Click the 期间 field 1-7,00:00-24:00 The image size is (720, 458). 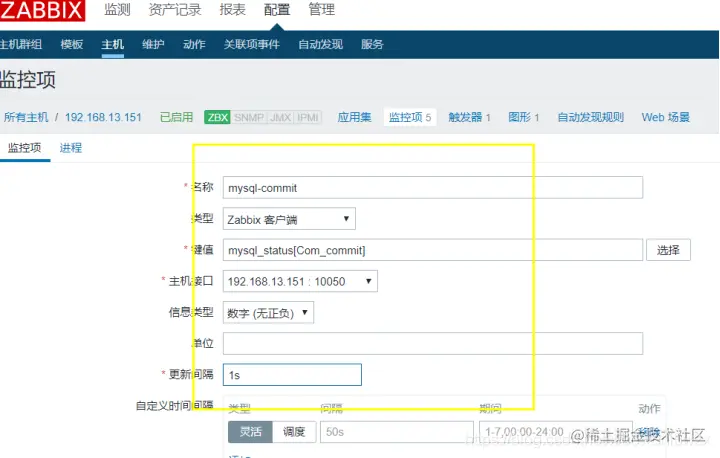click(556, 432)
